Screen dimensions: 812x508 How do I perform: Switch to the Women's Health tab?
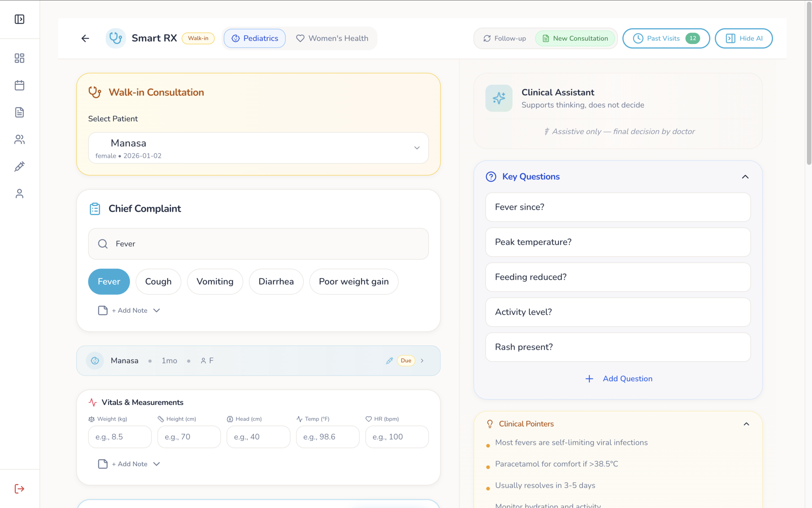coord(332,38)
